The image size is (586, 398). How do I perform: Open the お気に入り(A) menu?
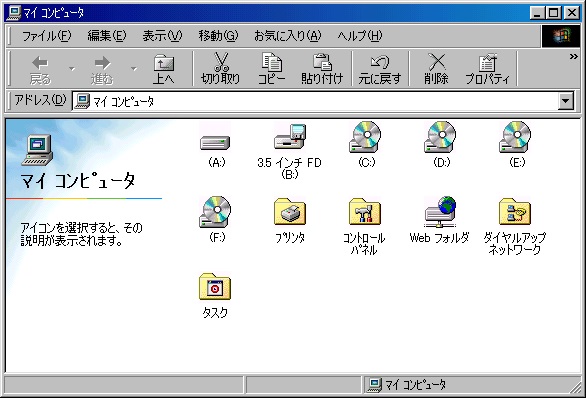click(x=287, y=36)
